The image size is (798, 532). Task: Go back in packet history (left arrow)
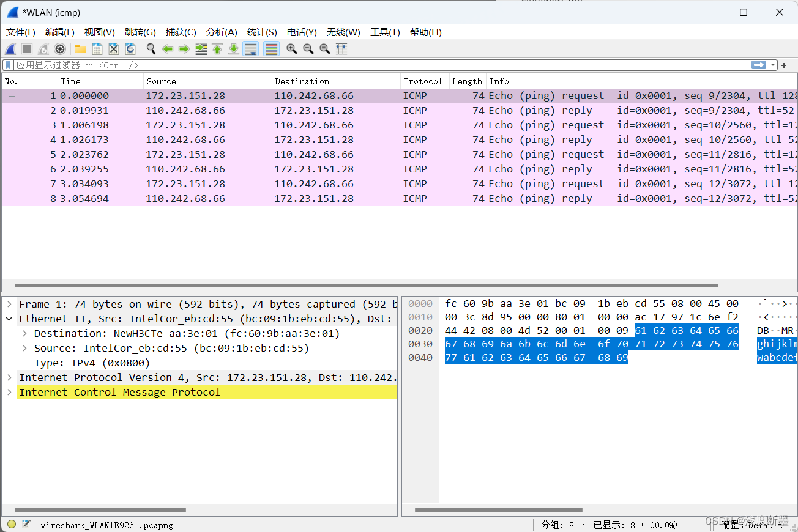[x=168, y=49]
